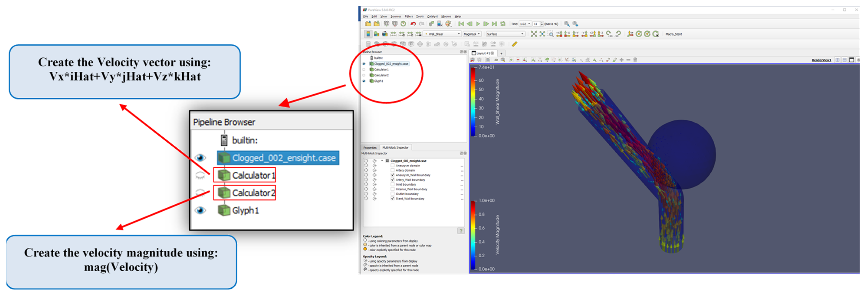
Task: Set view direction to +X icon
Action: click(x=559, y=34)
